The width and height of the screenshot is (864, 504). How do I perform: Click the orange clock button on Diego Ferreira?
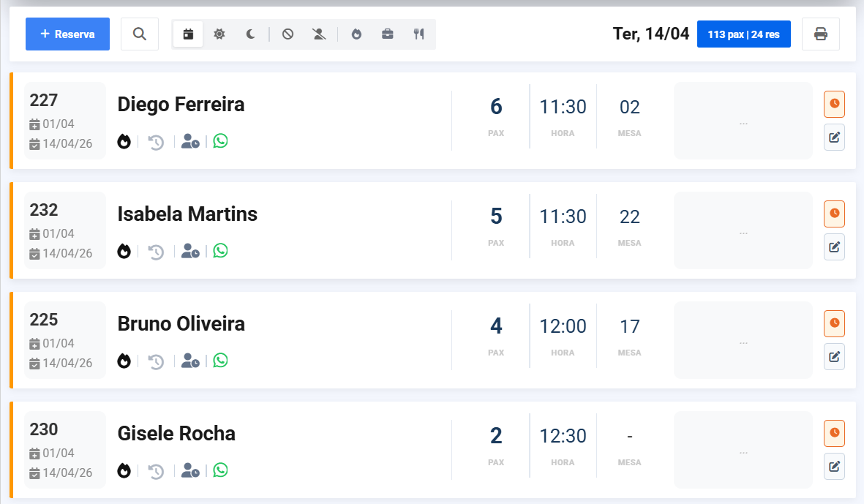tap(834, 104)
